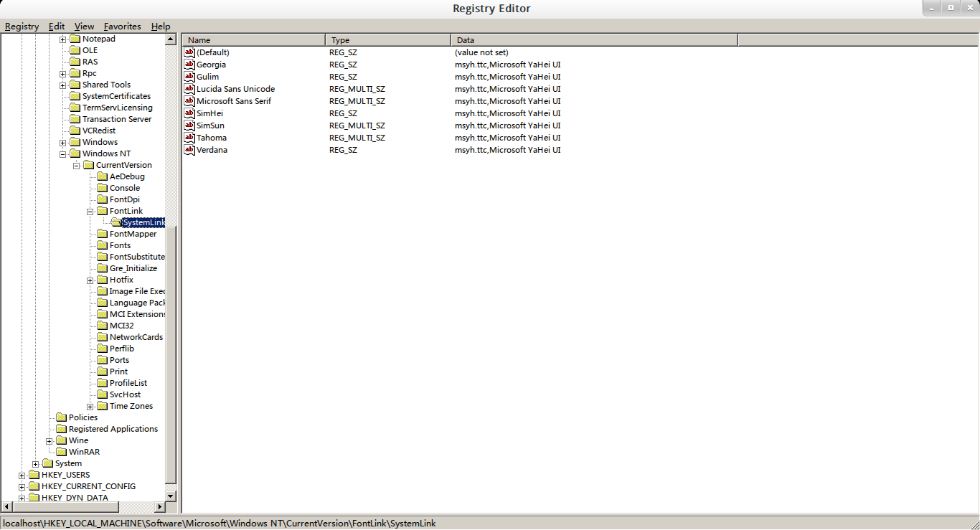The height and width of the screenshot is (530, 980).
Task: Click the Tahoma value string icon
Action: click(189, 138)
